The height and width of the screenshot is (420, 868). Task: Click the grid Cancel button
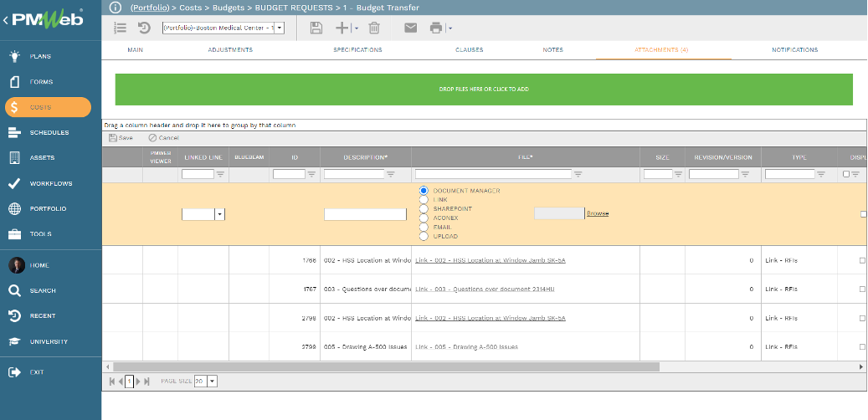coord(164,138)
